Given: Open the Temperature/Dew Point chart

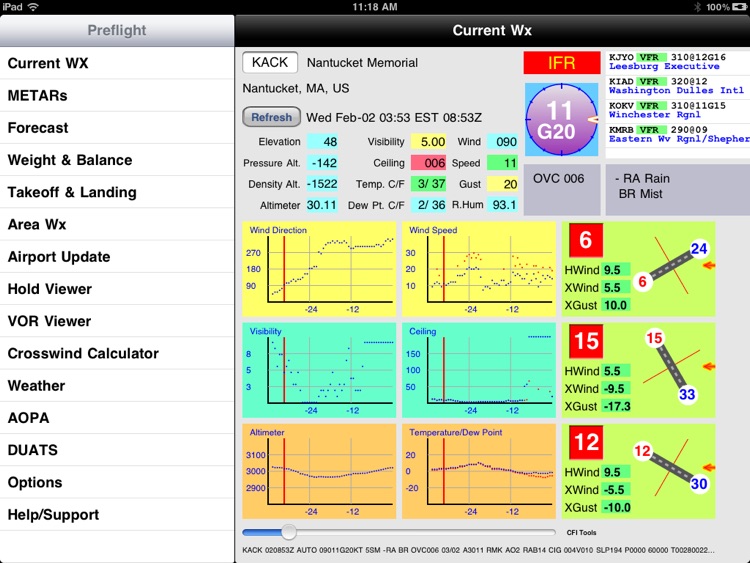Looking at the screenshot, I should coord(479,471).
